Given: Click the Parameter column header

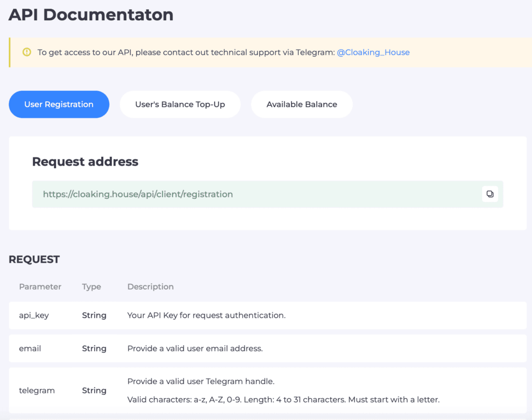Looking at the screenshot, I should tap(40, 287).
